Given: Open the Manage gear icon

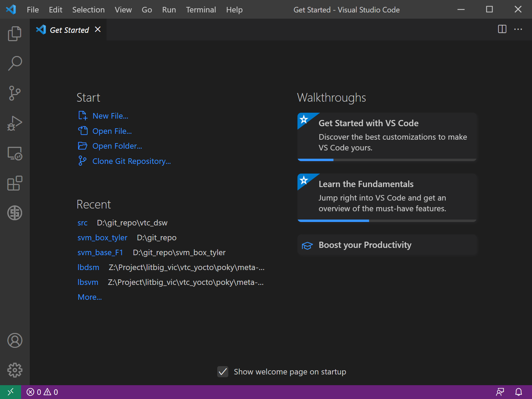Looking at the screenshot, I should [15, 370].
